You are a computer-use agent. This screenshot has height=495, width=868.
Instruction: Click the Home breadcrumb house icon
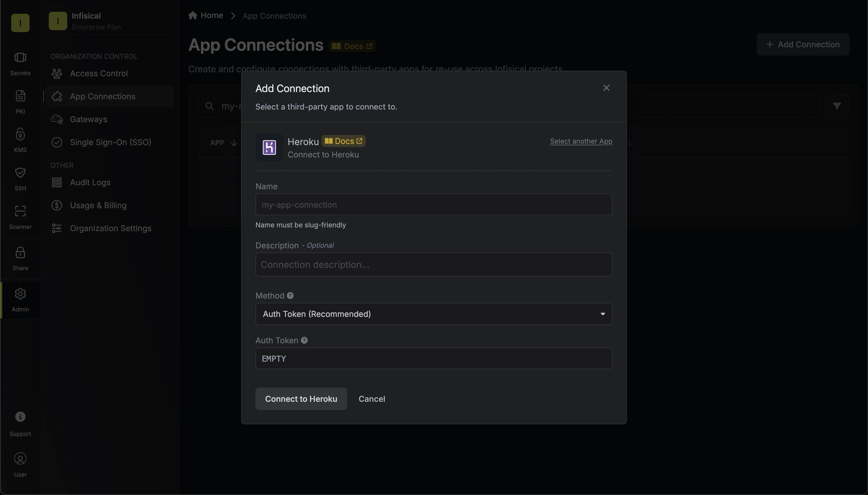click(193, 15)
